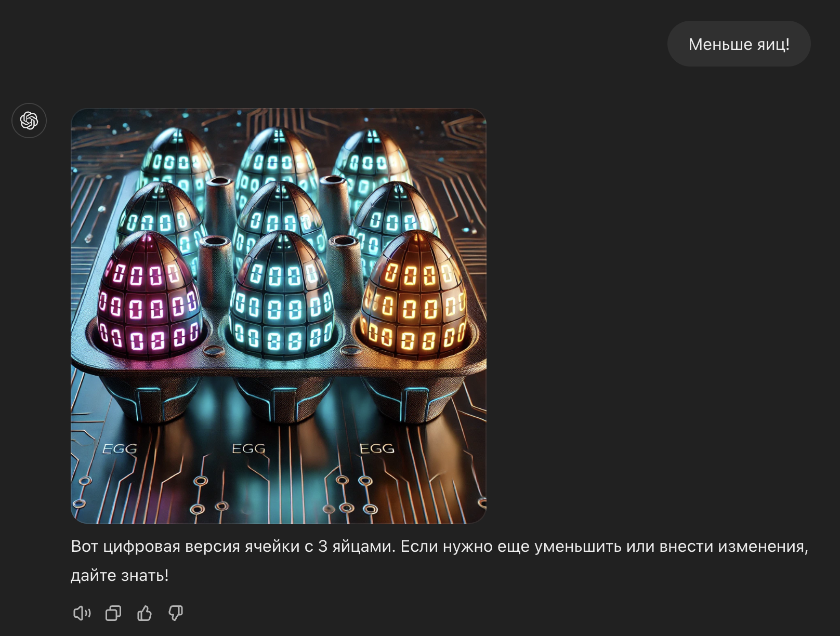Give the response a thumbs down
Screen dimensions: 840x636
click(x=176, y=614)
